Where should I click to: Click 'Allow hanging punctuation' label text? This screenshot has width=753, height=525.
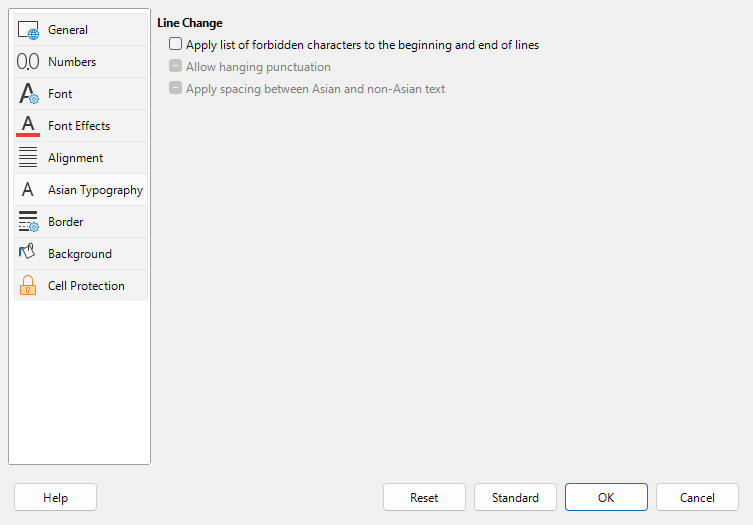[258, 67]
